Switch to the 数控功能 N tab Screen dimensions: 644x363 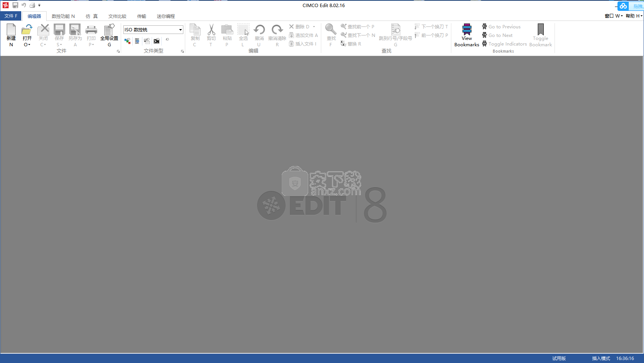coord(63,16)
